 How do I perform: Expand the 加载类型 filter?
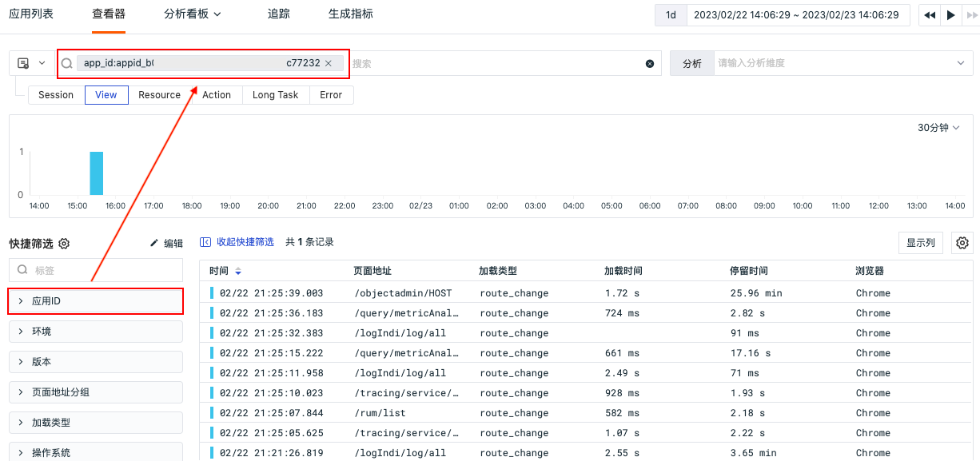(x=96, y=423)
